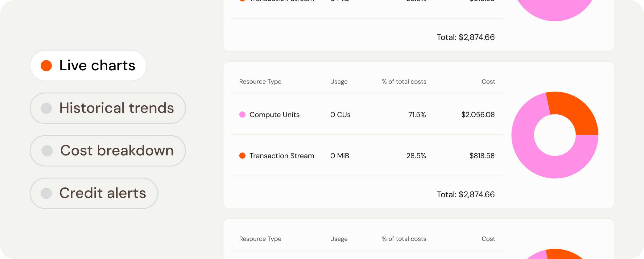This screenshot has width=644, height=259.
Task: Click the grey dot beside Cost breakdown
Action: (x=47, y=151)
